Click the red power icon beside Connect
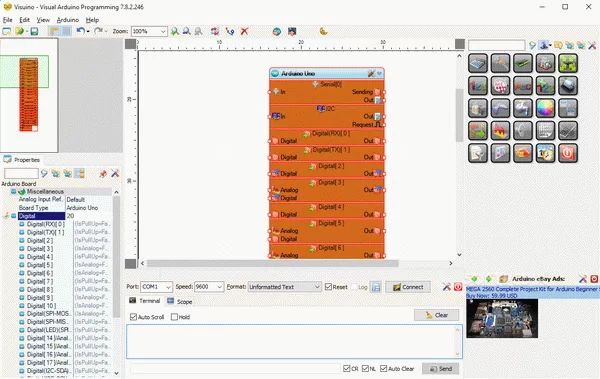This screenshot has width=600, height=379. [458, 287]
